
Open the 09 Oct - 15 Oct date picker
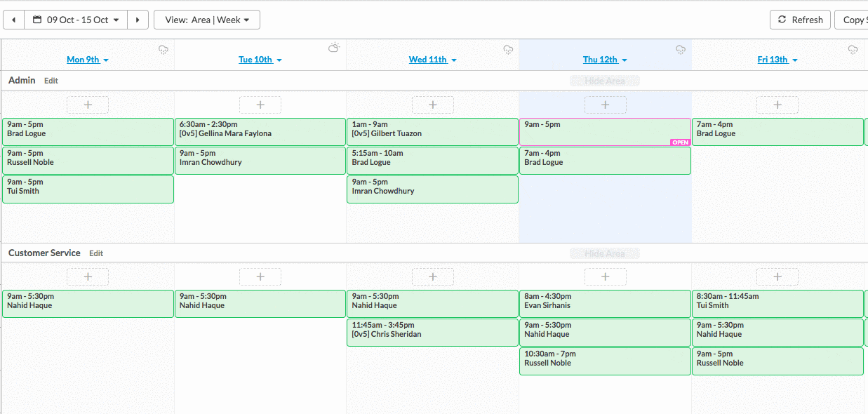(x=76, y=20)
